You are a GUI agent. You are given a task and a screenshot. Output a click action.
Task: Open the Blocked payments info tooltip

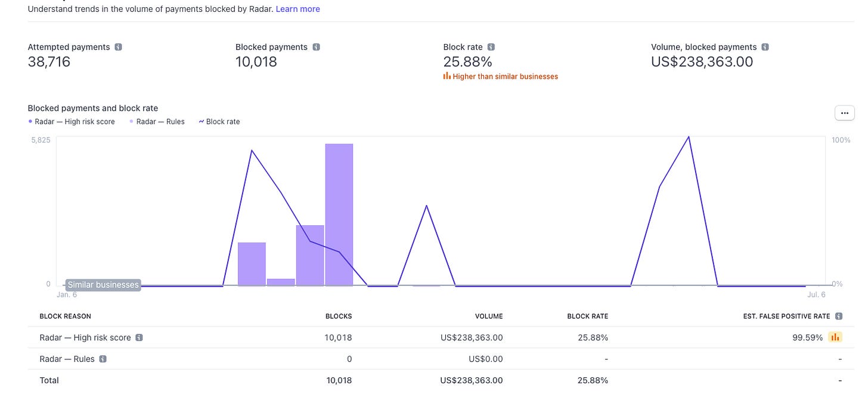tap(316, 46)
